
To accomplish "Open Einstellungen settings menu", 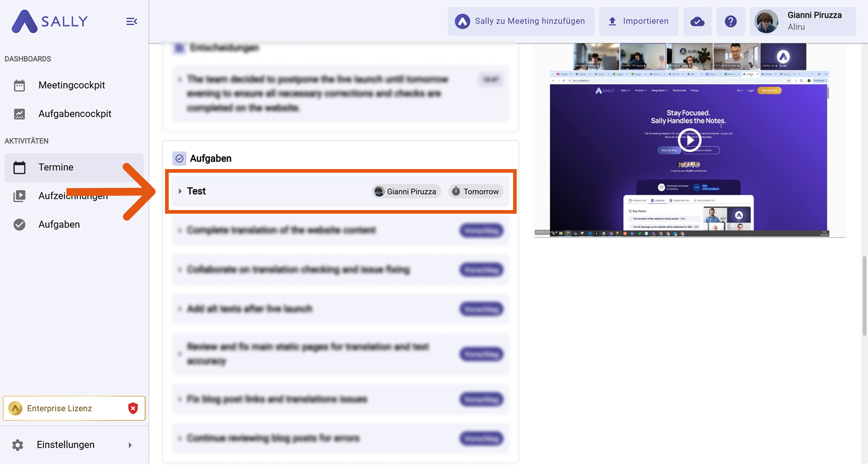I will click(74, 445).
